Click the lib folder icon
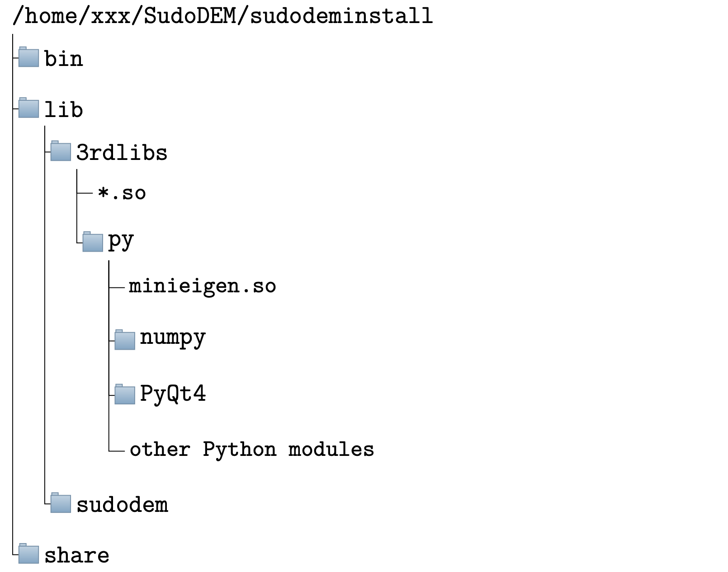Image resolution: width=728 pixels, height=572 pixels. 28,108
